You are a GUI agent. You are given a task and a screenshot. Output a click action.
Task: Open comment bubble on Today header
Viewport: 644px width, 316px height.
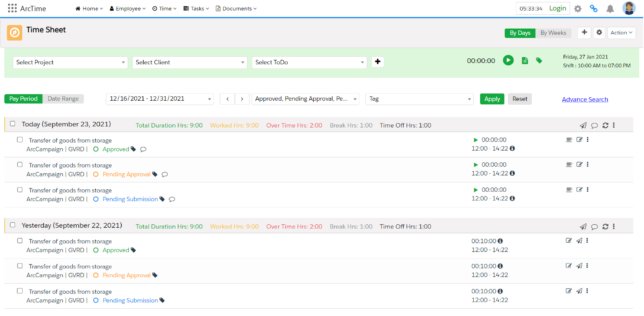point(594,125)
